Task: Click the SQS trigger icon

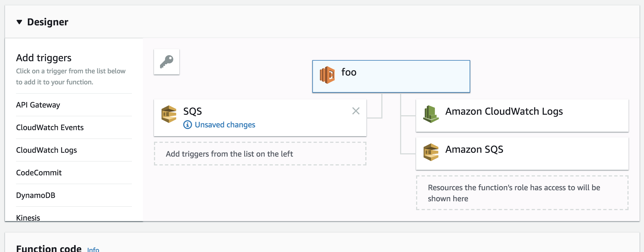Action: (x=169, y=114)
